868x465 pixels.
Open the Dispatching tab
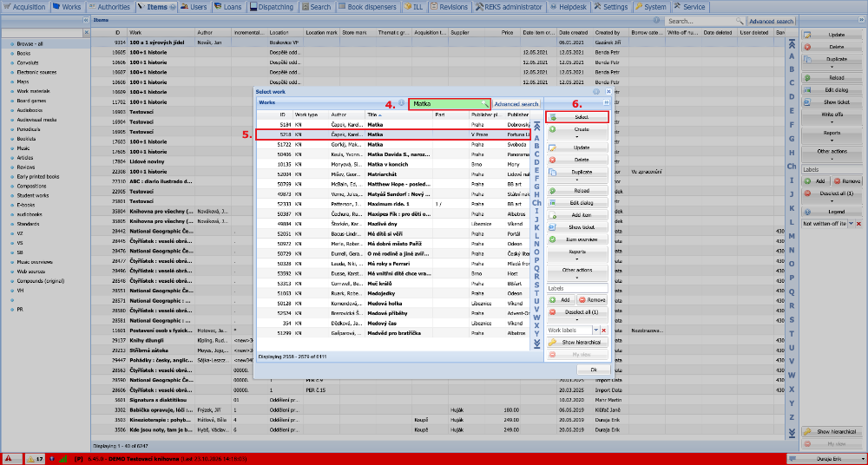[272, 7]
